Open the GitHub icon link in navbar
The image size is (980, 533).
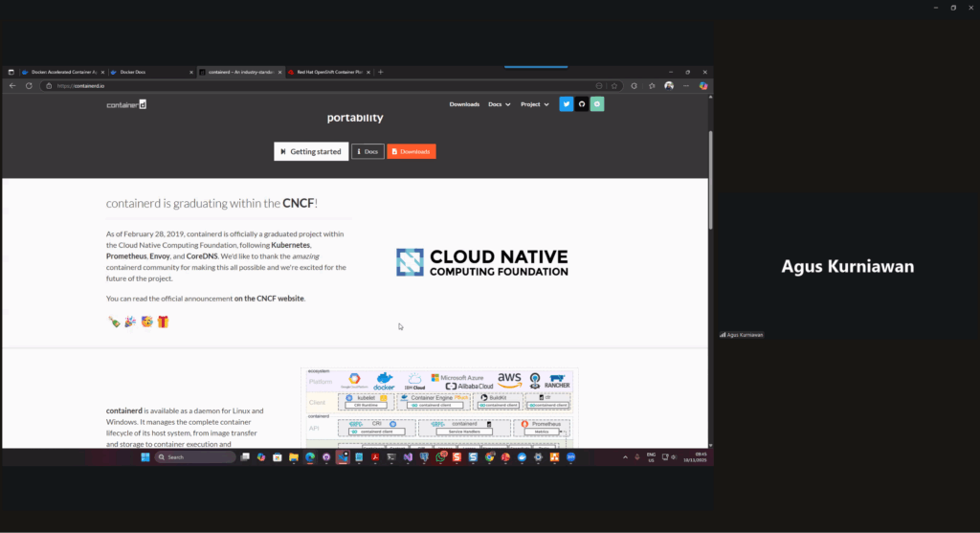[x=582, y=104]
